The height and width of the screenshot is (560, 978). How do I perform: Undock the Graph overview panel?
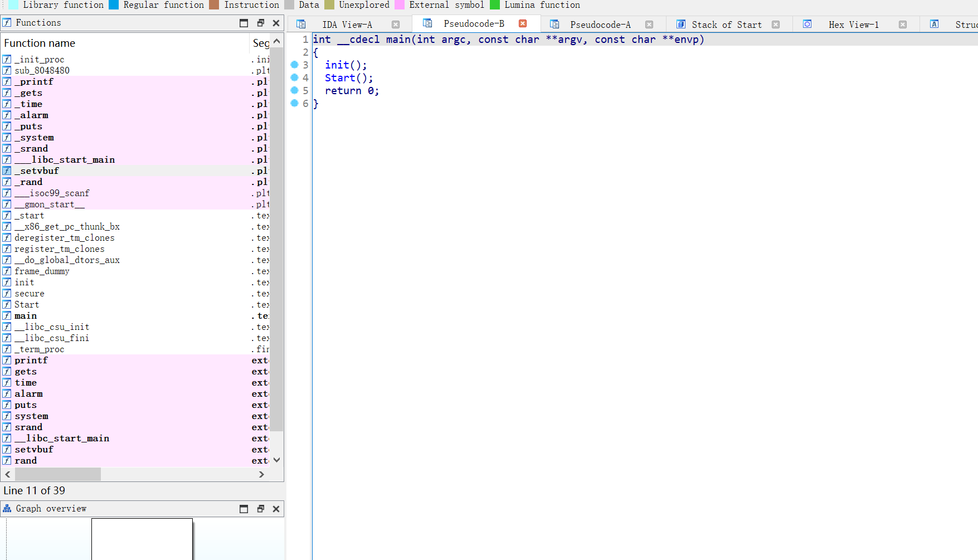tap(260, 509)
